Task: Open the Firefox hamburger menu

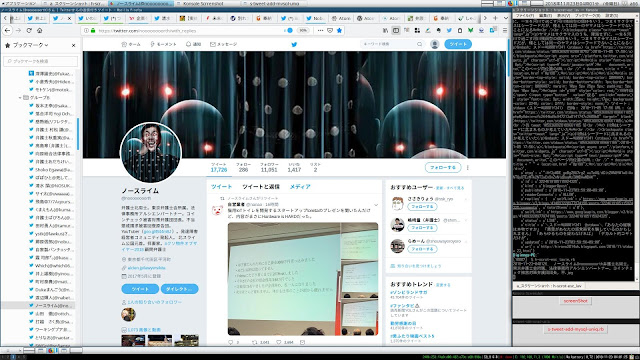Action: 505,31
